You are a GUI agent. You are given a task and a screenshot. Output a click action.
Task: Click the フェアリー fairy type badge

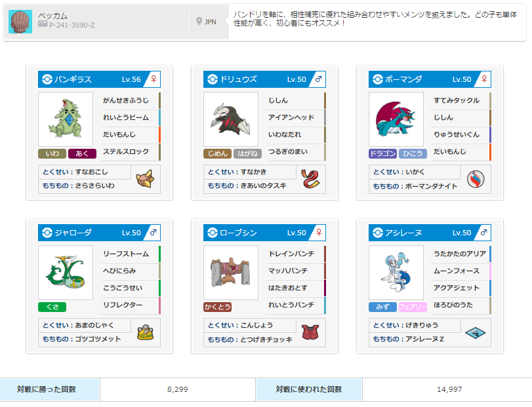click(413, 307)
